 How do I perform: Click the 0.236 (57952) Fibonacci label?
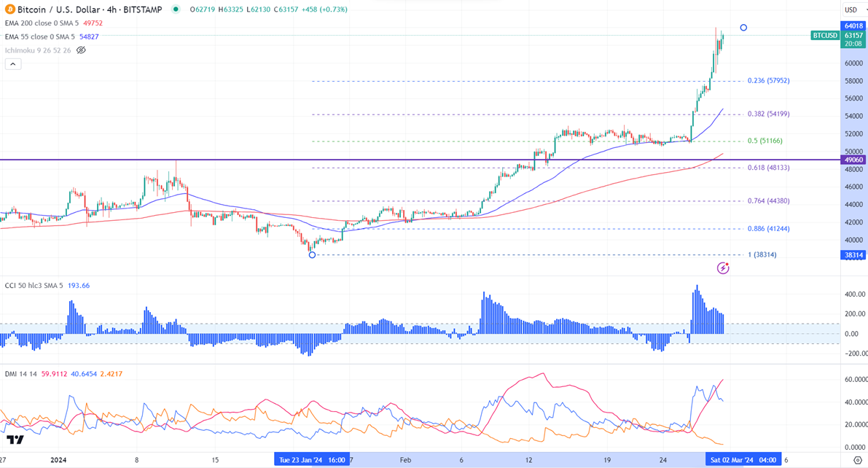tap(768, 81)
